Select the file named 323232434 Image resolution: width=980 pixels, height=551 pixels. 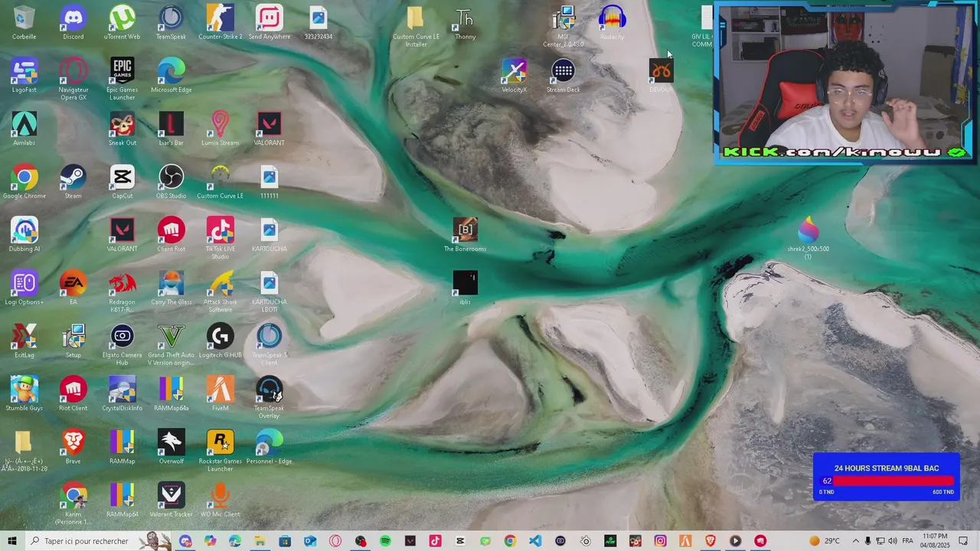point(318,23)
